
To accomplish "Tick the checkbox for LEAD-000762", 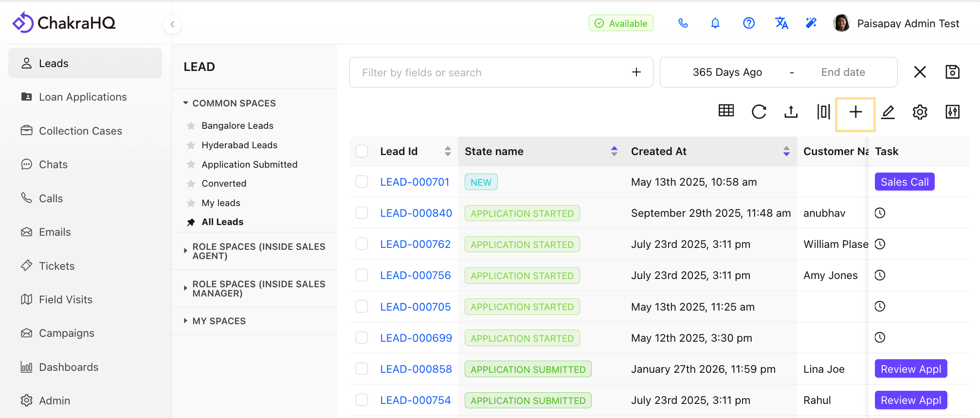I will point(362,244).
